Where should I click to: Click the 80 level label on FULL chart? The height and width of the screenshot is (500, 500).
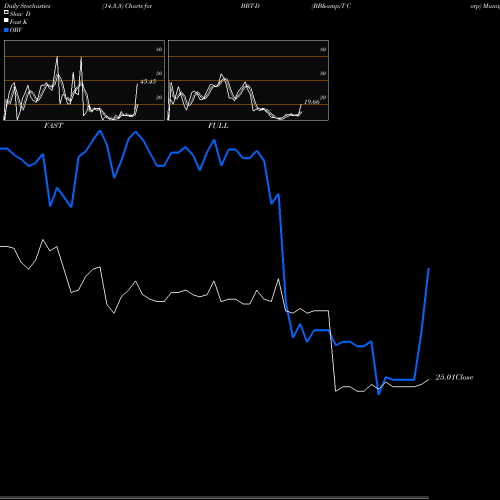tap(323, 49)
